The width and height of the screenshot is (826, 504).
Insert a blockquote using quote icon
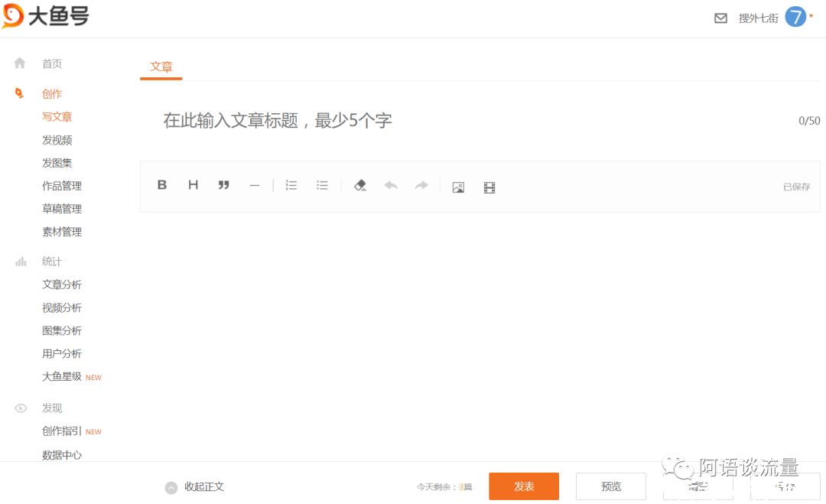point(224,185)
